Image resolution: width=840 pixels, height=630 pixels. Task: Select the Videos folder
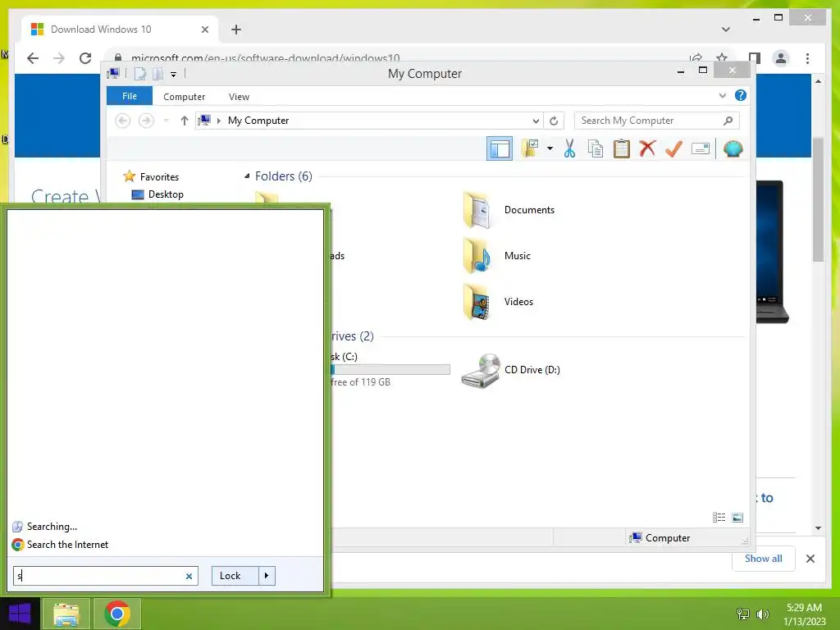click(499, 302)
